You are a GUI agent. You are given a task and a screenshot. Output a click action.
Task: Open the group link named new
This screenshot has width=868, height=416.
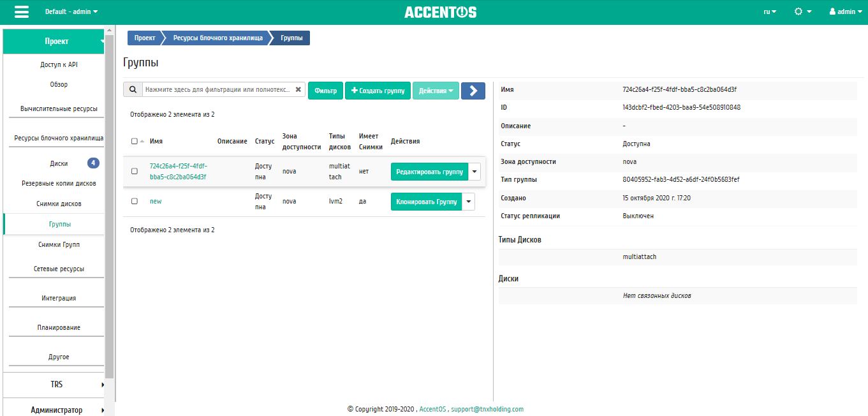click(x=156, y=201)
